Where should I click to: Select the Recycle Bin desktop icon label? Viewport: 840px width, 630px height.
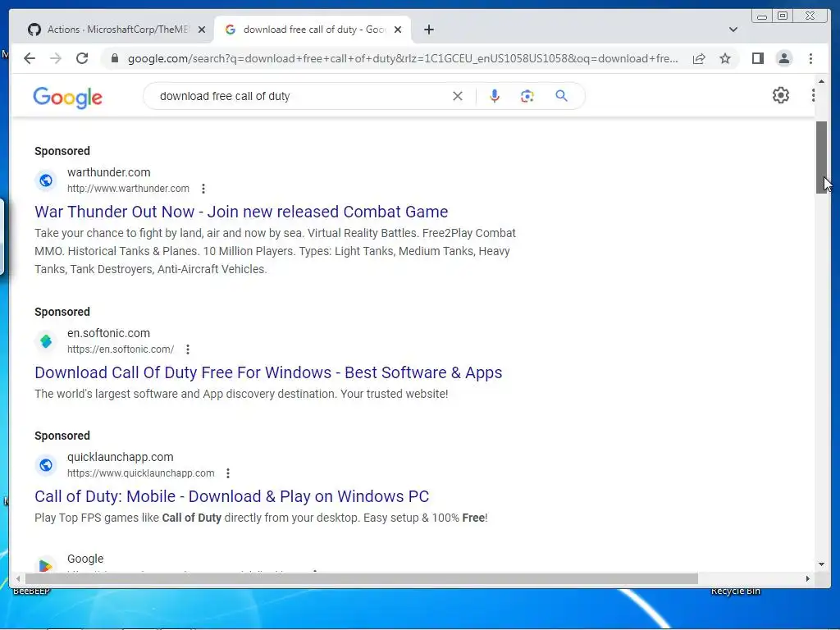point(736,591)
